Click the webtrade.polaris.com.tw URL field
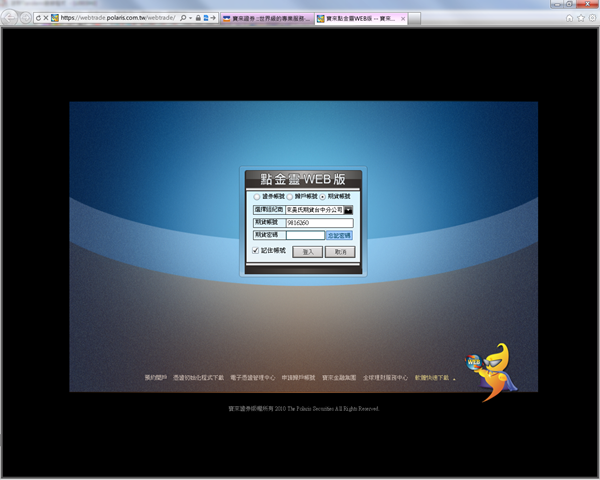This screenshot has width=600, height=480. pos(118,18)
